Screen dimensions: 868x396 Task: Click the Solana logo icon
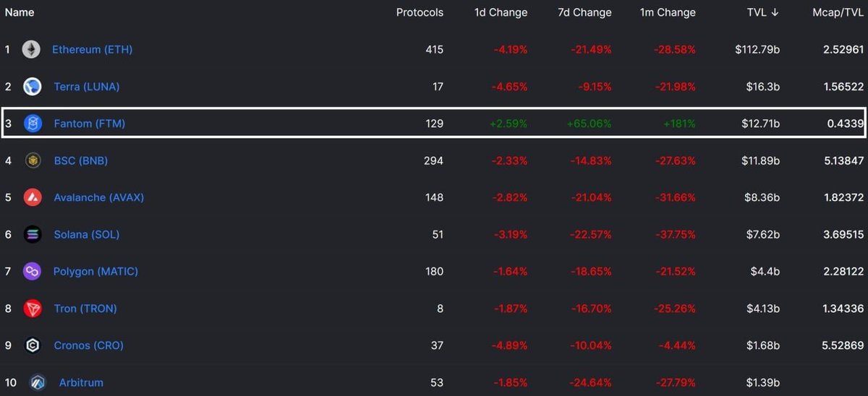click(33, 234)
